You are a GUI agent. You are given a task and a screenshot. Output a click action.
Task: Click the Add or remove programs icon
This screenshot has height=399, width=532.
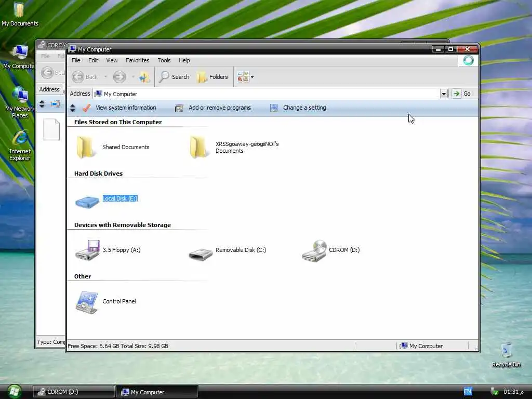click(179, 108)
